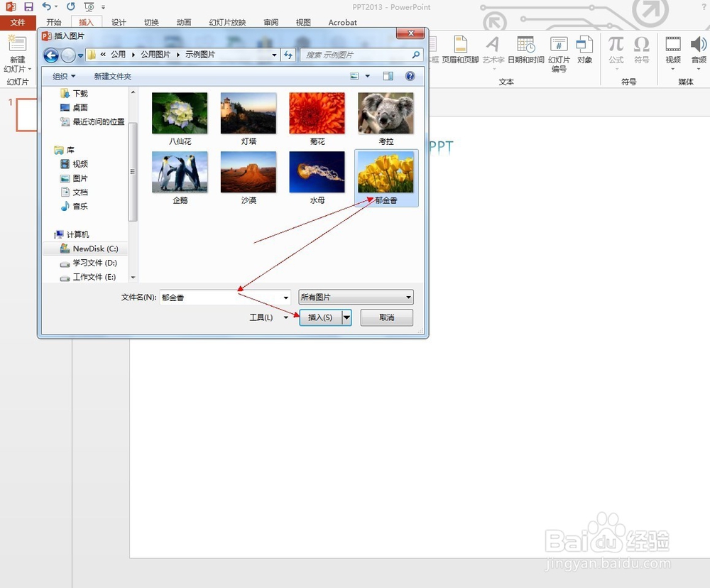Switch to the 动画 ribbon tab
Image resolution: width=710 pixels, height=588 pixels.
(184, 22)
